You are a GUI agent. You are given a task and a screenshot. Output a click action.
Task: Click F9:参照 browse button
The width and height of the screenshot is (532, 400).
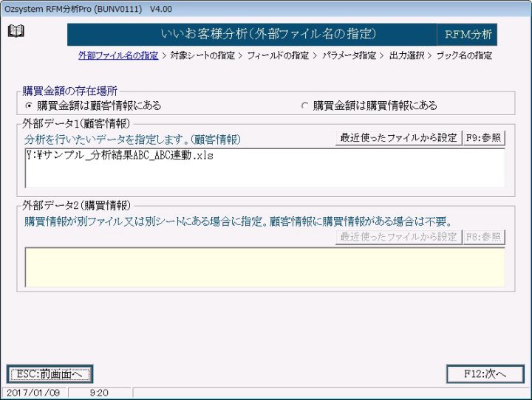point(484,138)
